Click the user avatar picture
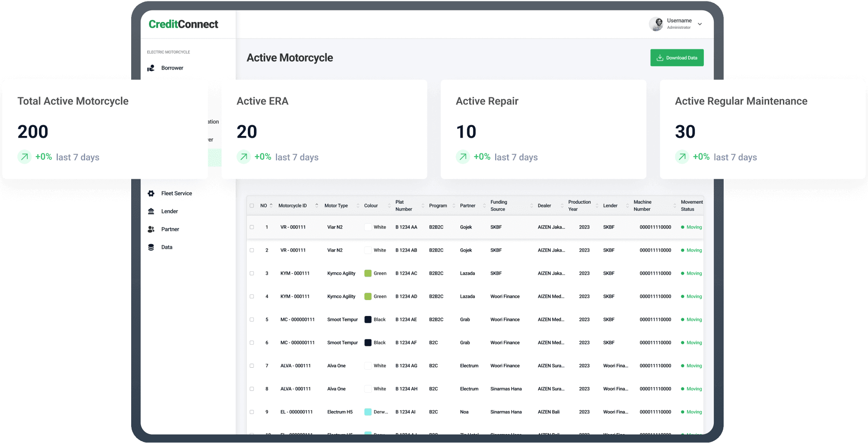 pyautogui.click(x=656, y=24)
